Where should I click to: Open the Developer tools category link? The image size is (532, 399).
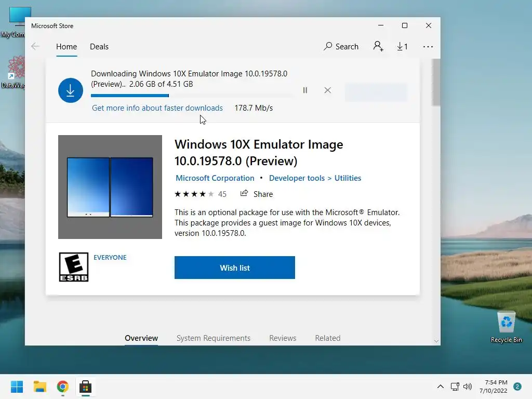pos(297,178)
